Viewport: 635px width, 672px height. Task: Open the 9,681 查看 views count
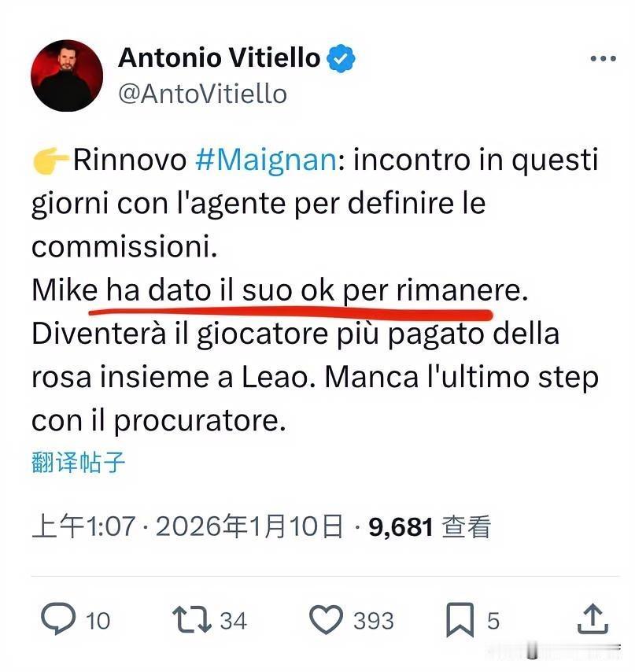point(430,526)
